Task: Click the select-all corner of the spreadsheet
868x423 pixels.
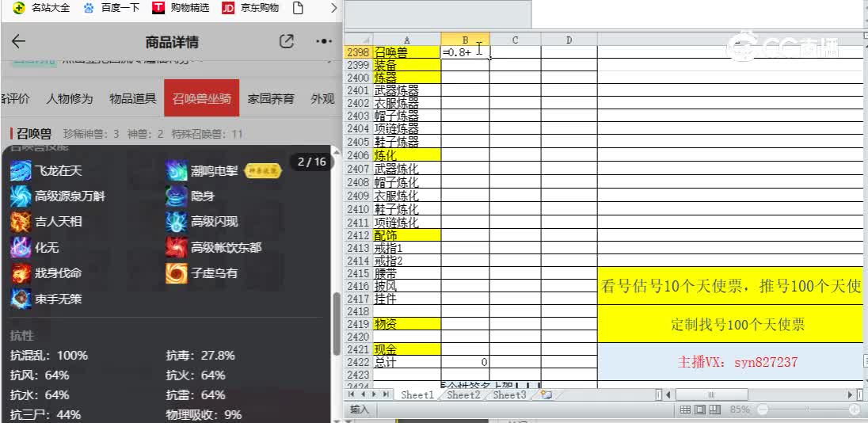Action: click(359, 40)
